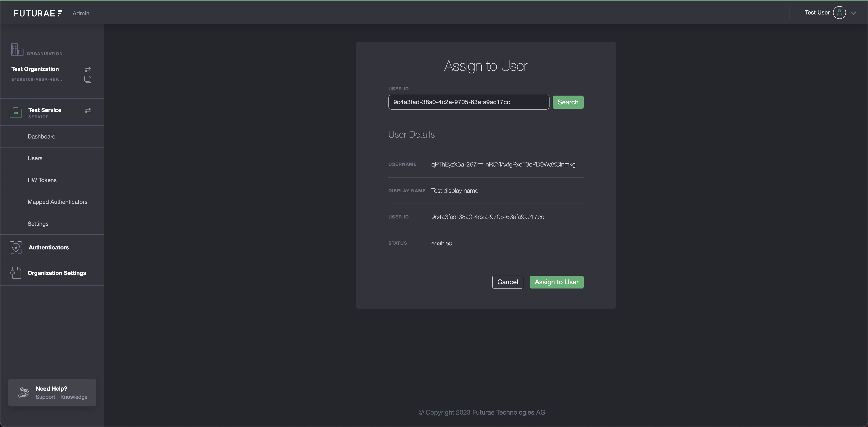
Task: Click the green Assign to User button
Action: 556,282
